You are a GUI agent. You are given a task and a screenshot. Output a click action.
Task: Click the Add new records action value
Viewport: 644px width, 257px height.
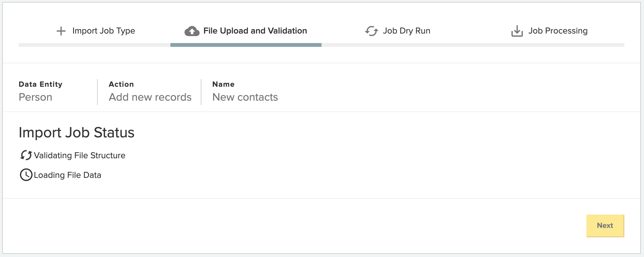point(150,97)
